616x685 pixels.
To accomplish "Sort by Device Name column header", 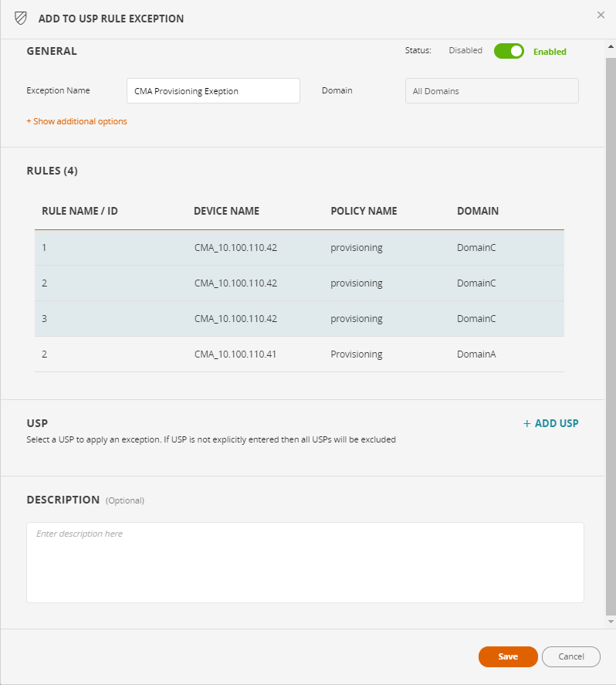I will click(226, 211).
